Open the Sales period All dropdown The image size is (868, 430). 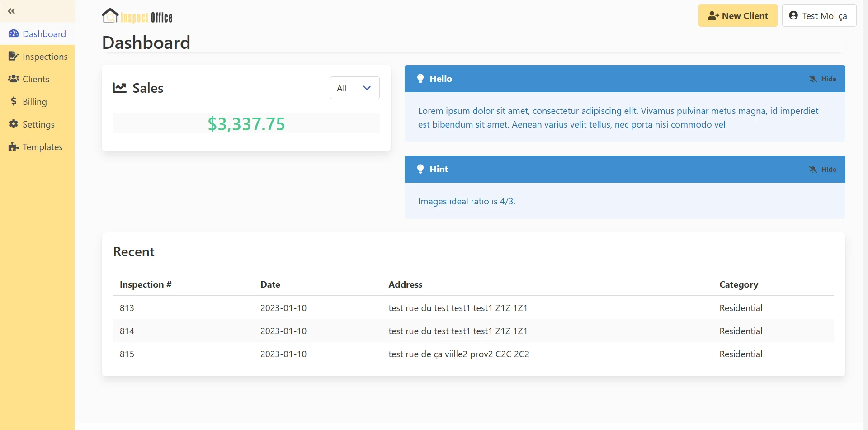point(354,88)
